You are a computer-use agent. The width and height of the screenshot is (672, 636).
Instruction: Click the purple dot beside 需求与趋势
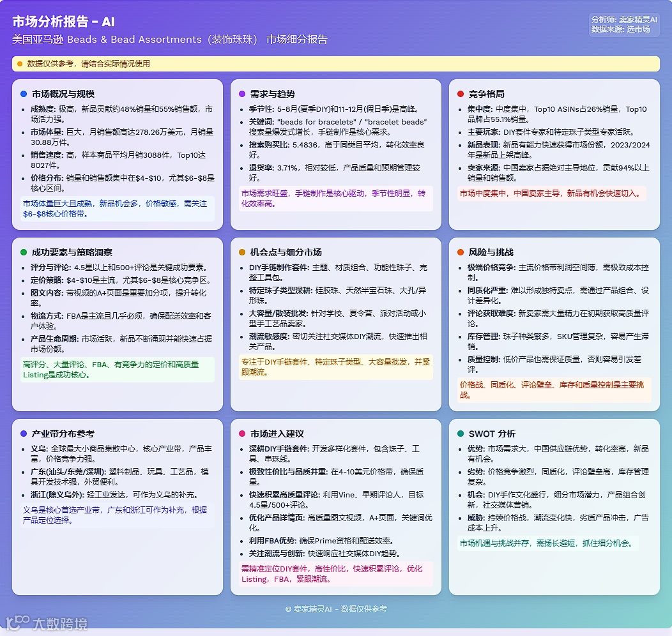pyautogui.click(x=242, y=94)
